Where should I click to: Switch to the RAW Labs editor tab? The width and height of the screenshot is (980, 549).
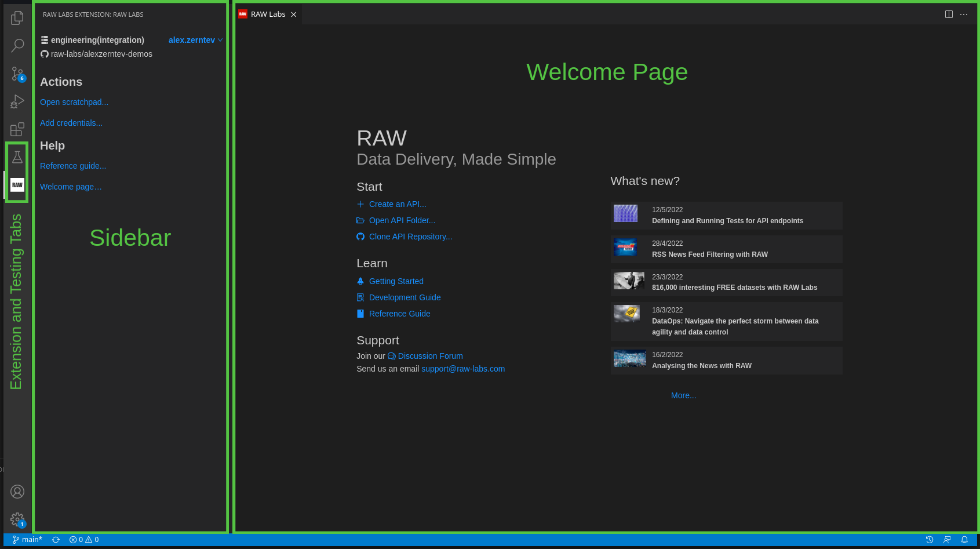pos(268,14)
